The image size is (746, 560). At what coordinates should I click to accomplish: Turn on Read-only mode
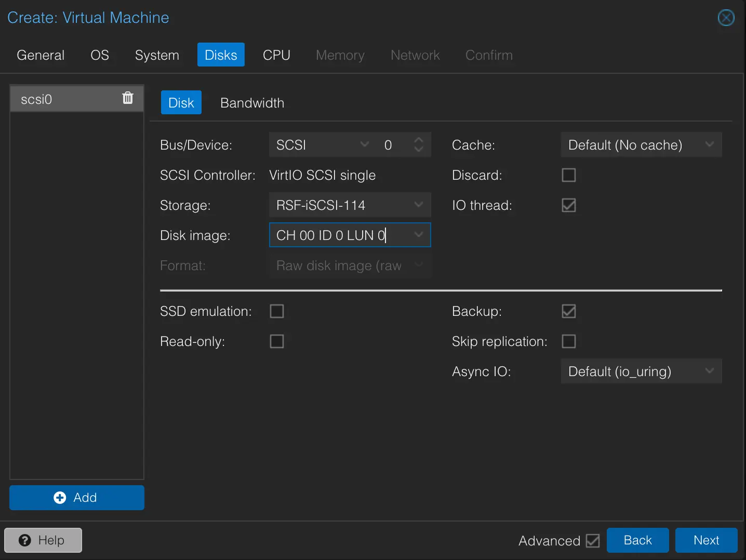point(277,341)
